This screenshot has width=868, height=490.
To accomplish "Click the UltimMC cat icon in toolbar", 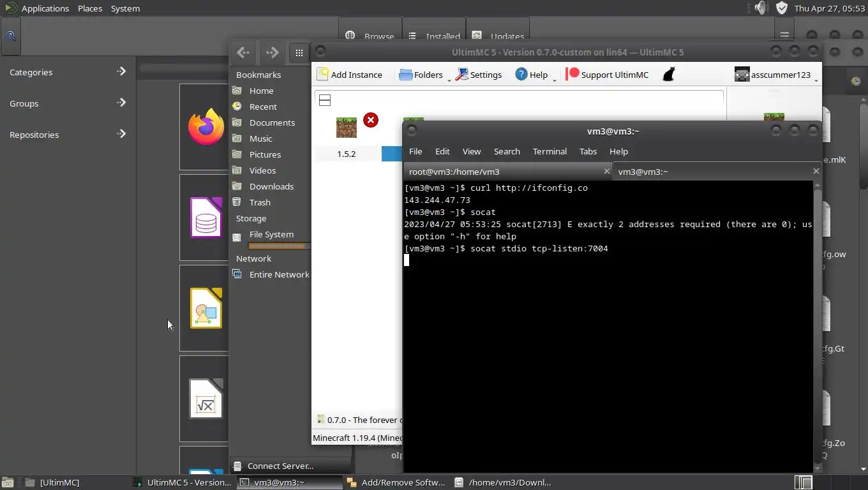I will [668, 75].
